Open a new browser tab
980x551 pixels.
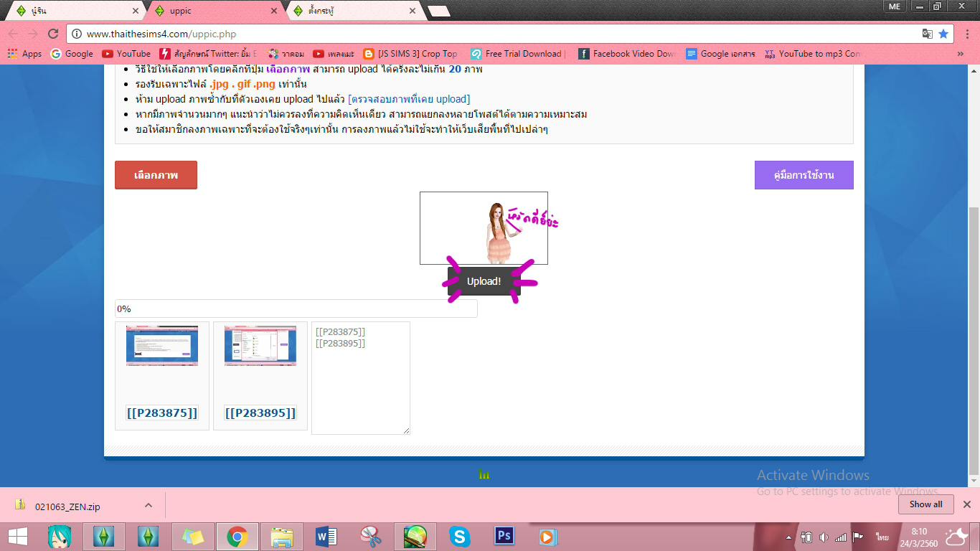(439, 11)
